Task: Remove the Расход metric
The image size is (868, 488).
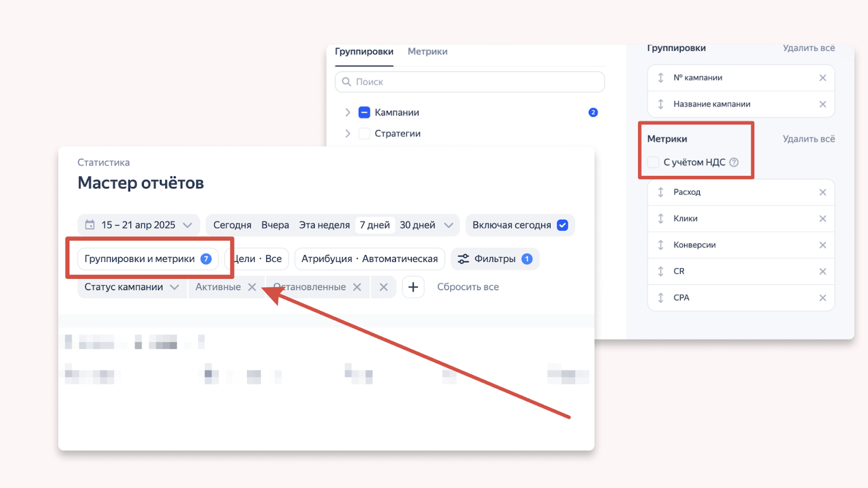Action: [822, 192]
